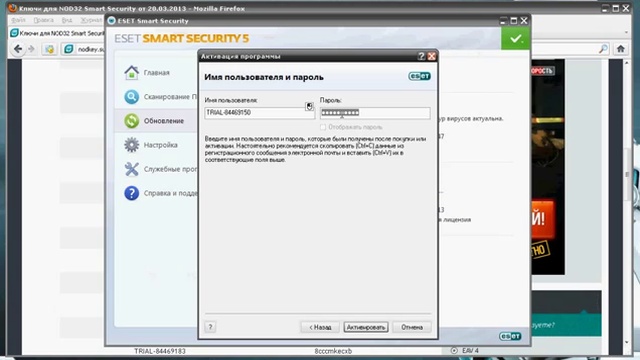Select the Обновление update icon
This screenshot has width=640, height=360.
131,121
